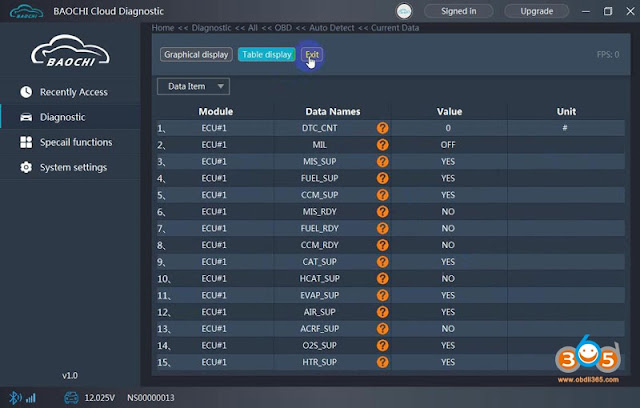640x408 pixels.
Task: Open Recently Access in sidebar
Action: [70, 92]
